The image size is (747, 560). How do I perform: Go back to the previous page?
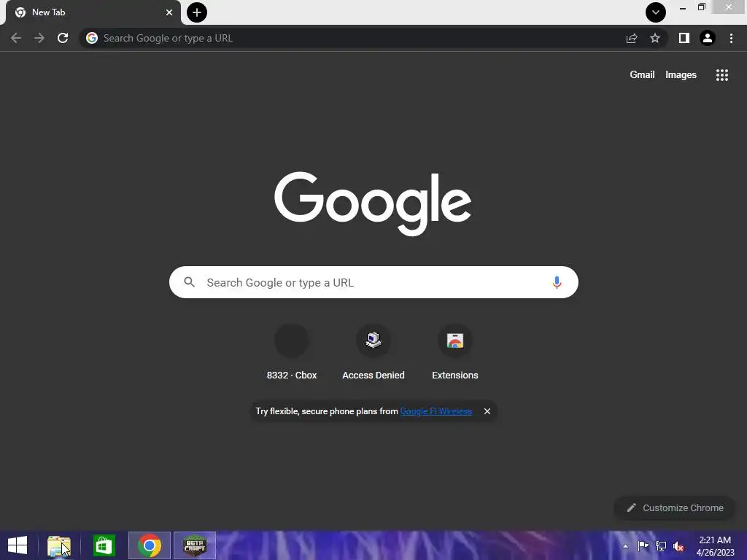point(16,38)
